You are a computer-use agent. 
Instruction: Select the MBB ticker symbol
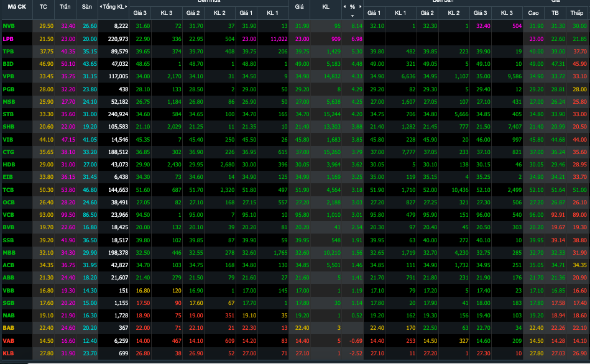[9, 252]
